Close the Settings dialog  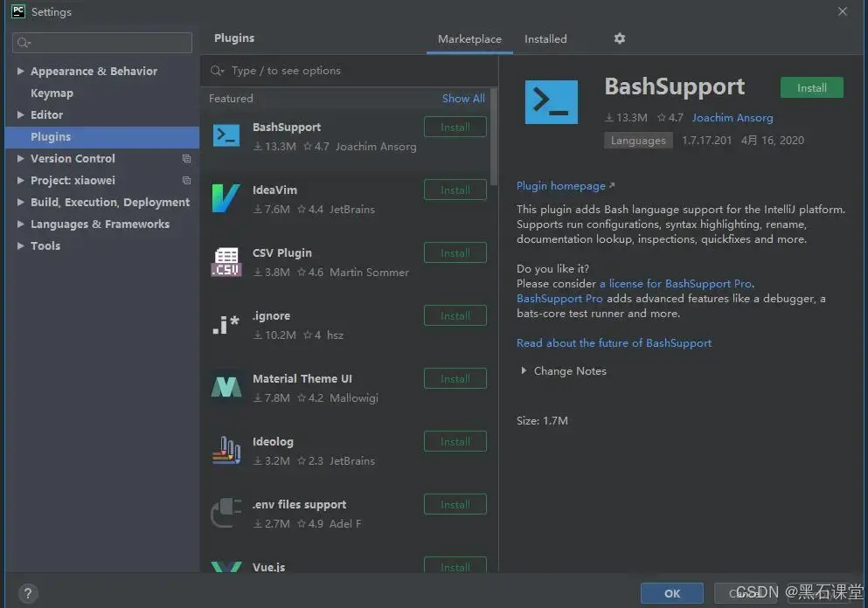[x=843, y=11]
